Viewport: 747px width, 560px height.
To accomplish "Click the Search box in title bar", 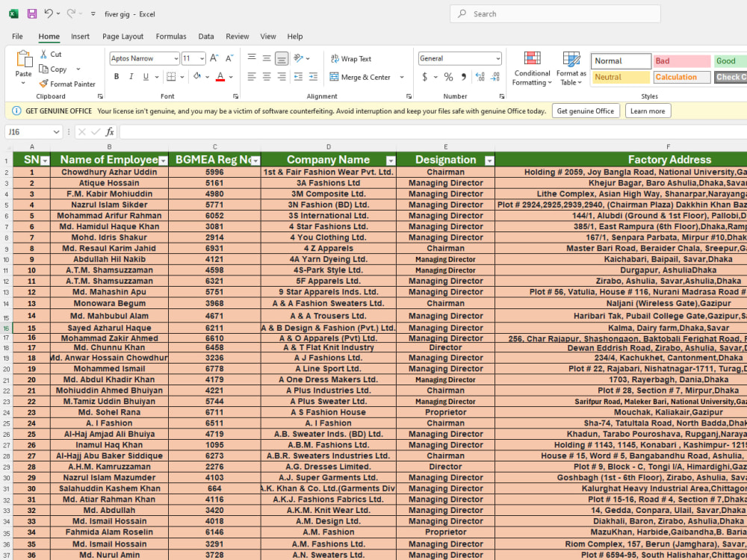I will tap(555, 13).
